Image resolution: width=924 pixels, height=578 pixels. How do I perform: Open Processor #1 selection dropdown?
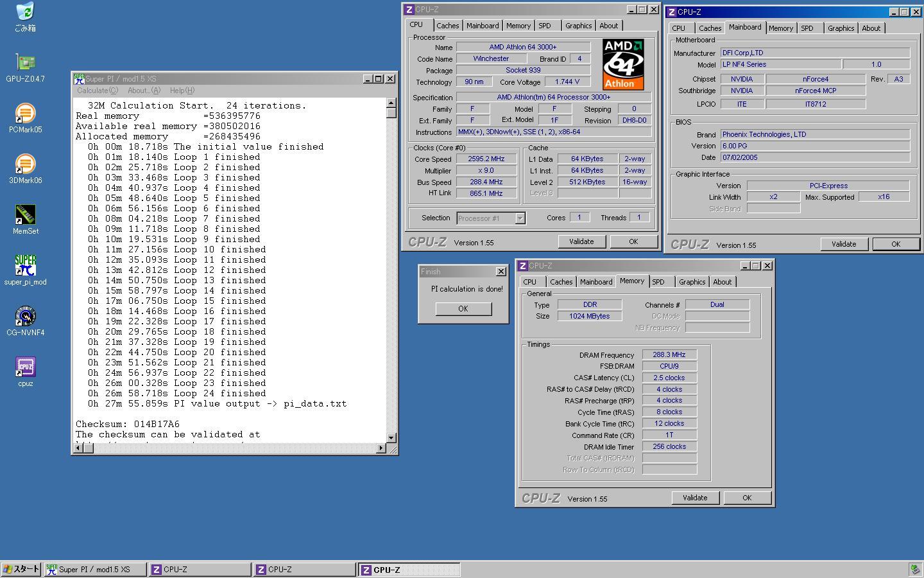(520, 218)
